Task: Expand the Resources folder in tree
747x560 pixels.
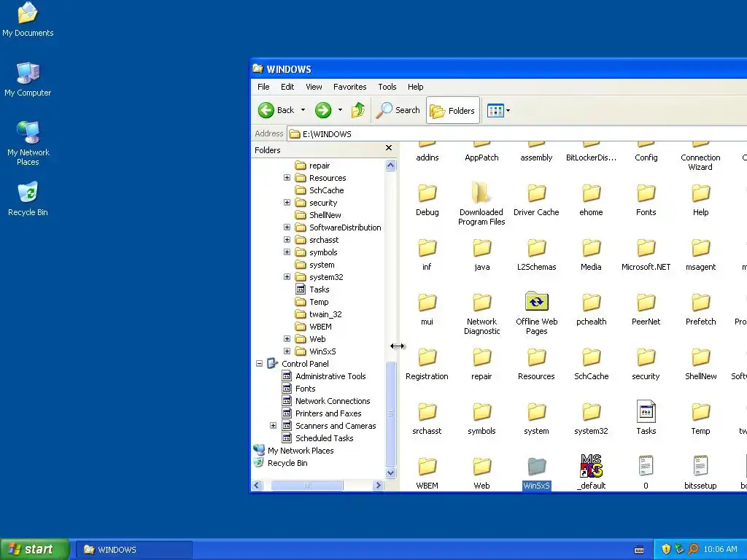Action: pyautogui.click(x=287, y=178)
